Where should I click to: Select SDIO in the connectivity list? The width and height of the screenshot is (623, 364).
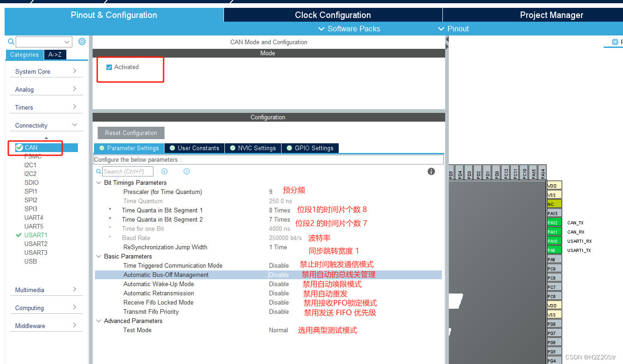31,182
